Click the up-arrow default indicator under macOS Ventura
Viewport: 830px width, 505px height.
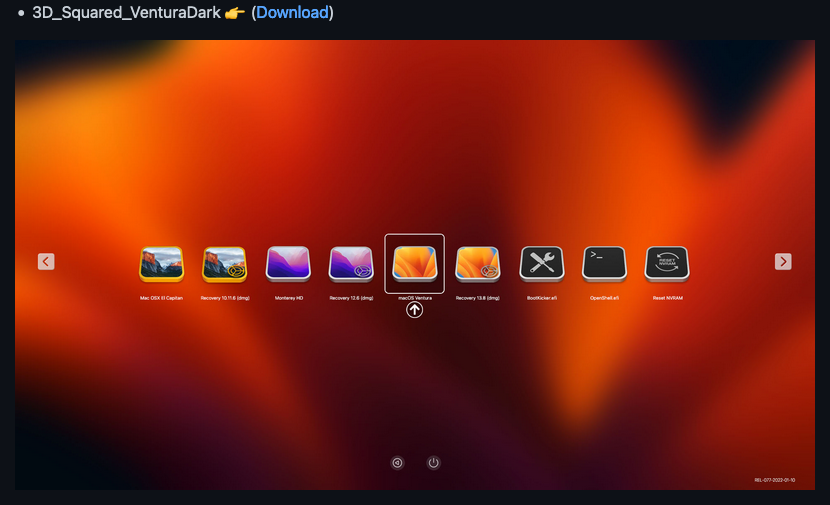(x=414, y=310)
